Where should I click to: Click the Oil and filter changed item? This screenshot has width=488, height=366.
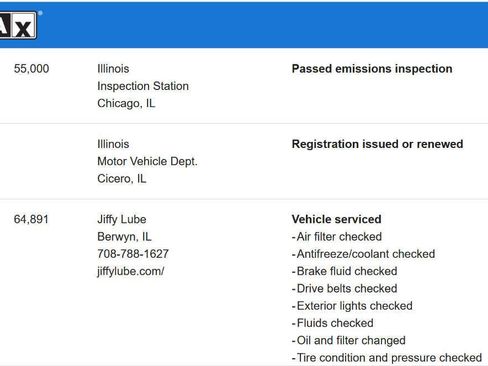(349, 340)
